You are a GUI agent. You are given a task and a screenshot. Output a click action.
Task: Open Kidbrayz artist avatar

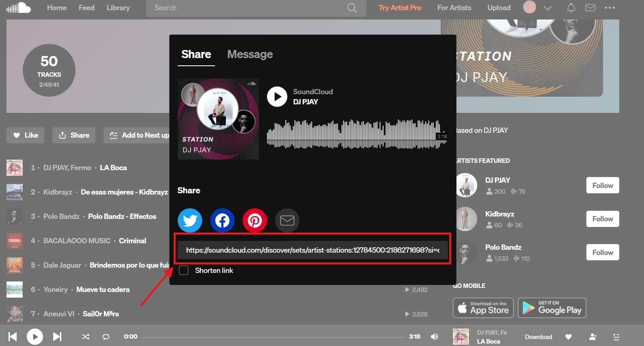(x=466, y=219)
